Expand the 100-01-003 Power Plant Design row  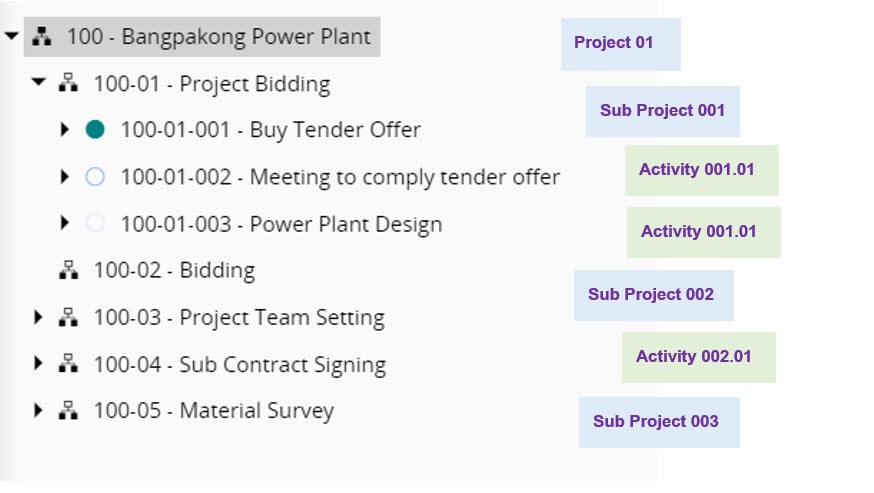[65, 223]
